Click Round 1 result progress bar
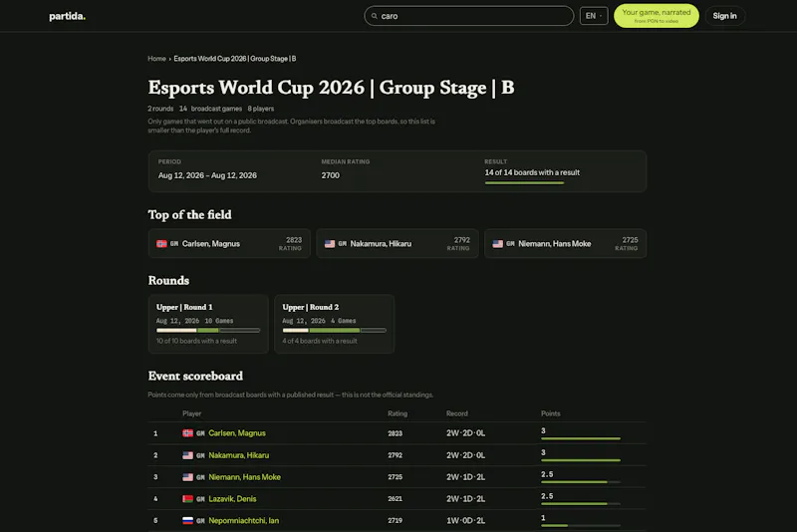 [x=208, y=331]
